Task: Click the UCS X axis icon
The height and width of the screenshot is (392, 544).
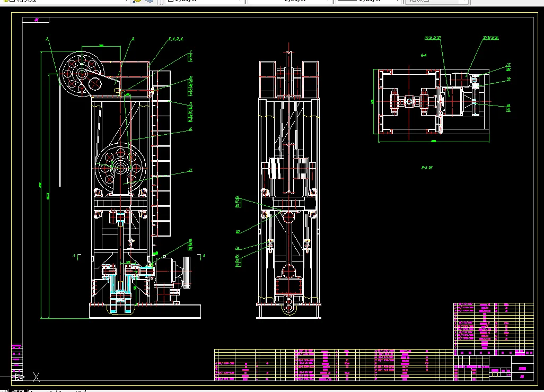Action: pyautogui.click(x=36, y=377)
